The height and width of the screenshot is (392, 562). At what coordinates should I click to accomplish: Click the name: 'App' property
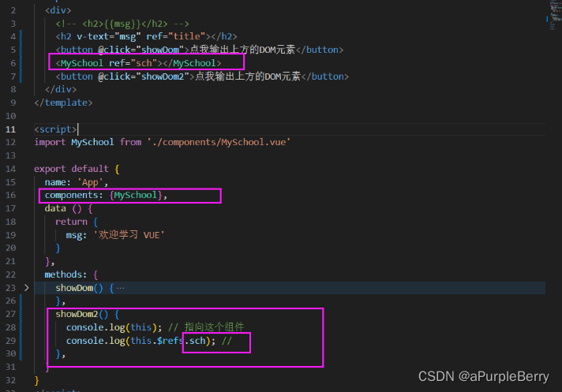pos(76,182)
